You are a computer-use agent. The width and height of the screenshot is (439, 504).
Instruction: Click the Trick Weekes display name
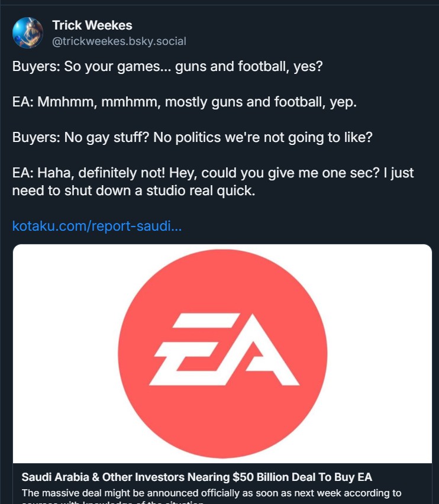click(x=92, y=25)
